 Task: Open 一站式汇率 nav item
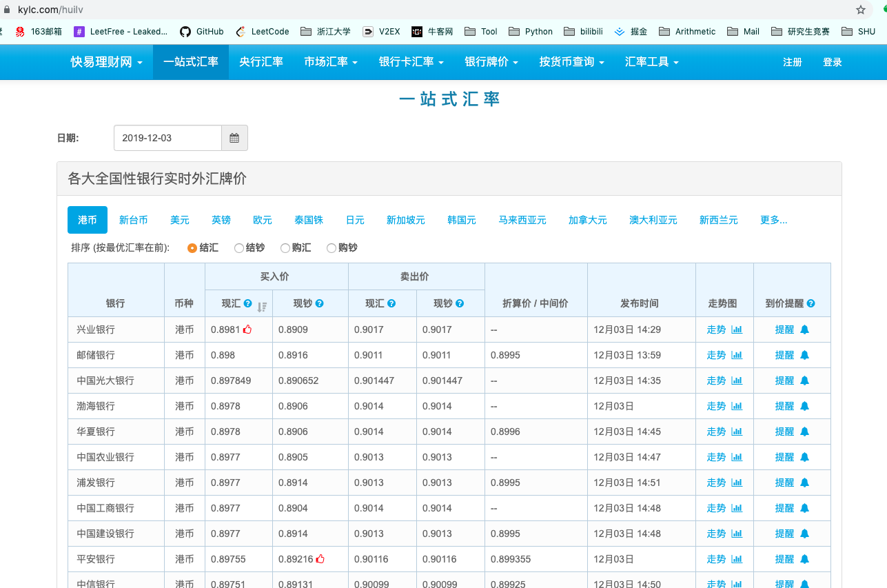tap(191, 62)
